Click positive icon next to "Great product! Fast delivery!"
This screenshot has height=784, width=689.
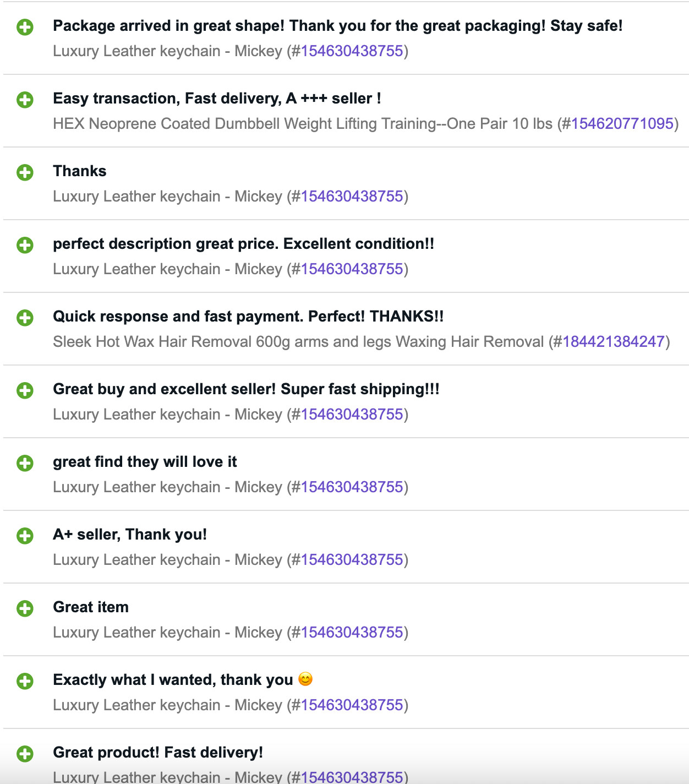pyautogui.click(x=25, y=754)
